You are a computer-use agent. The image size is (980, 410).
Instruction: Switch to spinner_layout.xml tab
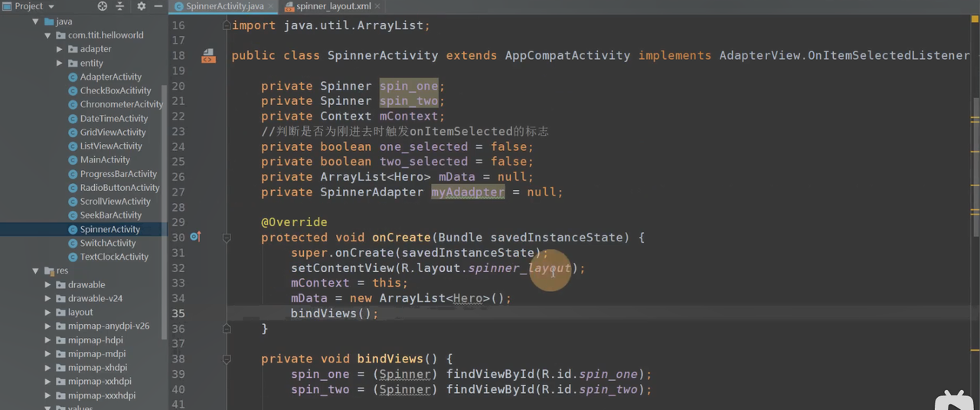pyautogui.click(x=333, y=6)
